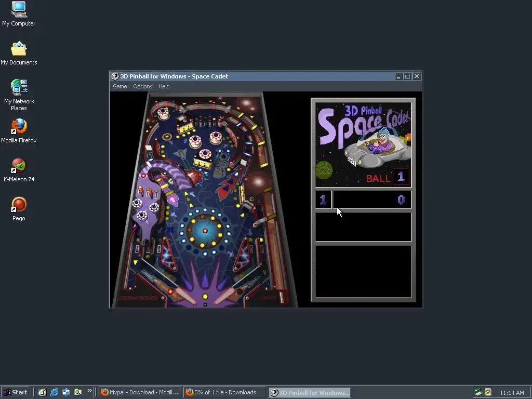Viewport: 532px width, 399px height.
Task: Close the 3D Pinball window
Action: (x=417, y=76)
